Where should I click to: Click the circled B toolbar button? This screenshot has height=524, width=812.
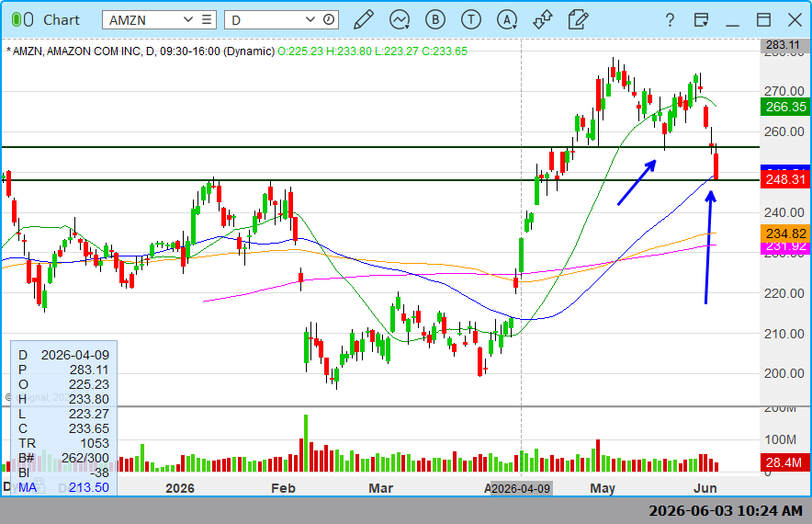point(435,19)
